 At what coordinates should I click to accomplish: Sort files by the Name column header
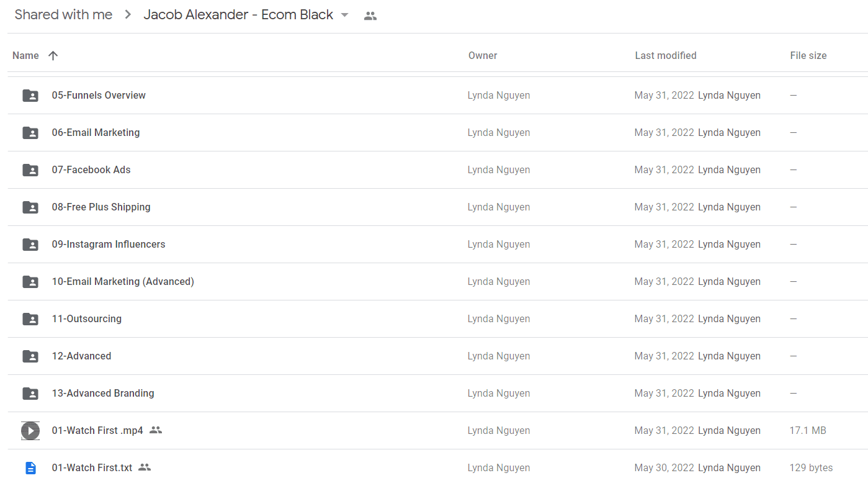25,55
